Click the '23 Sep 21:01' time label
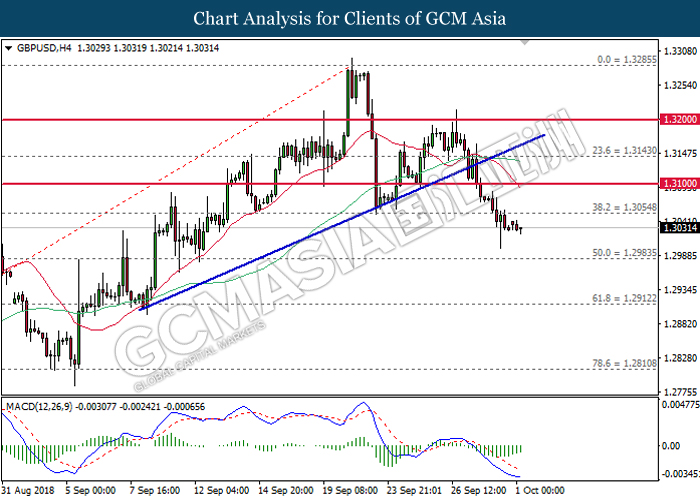The width and height of the screenshot is (700, 500). (414, 490)
